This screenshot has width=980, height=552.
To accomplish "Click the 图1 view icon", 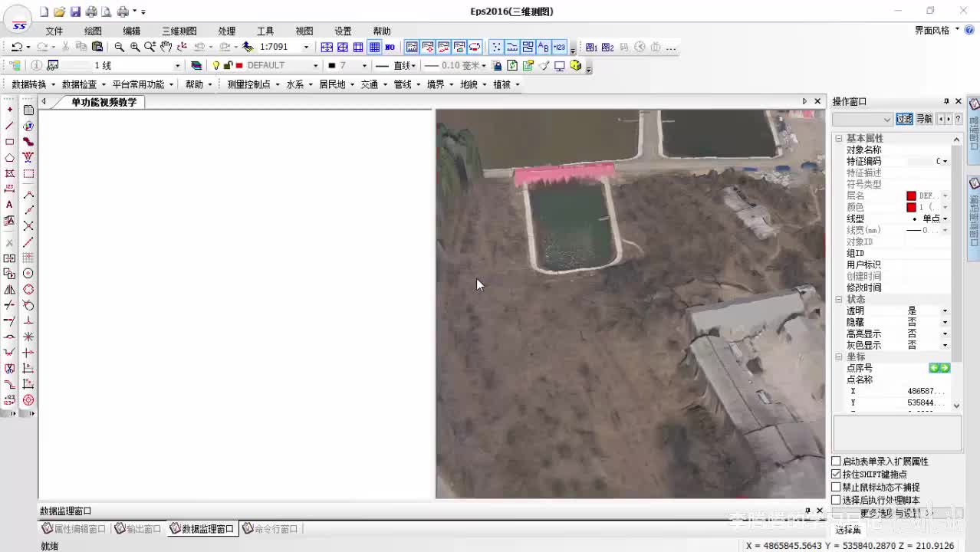I will pyautogui.click(x=591, y=47).
